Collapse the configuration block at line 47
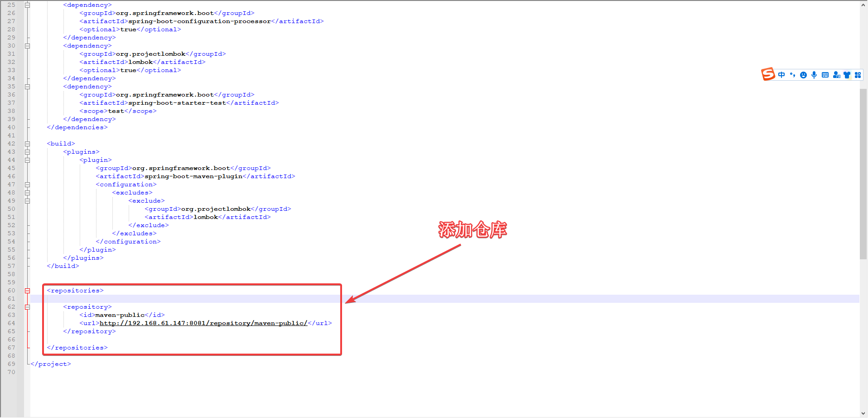 click(x=27, y=184)
